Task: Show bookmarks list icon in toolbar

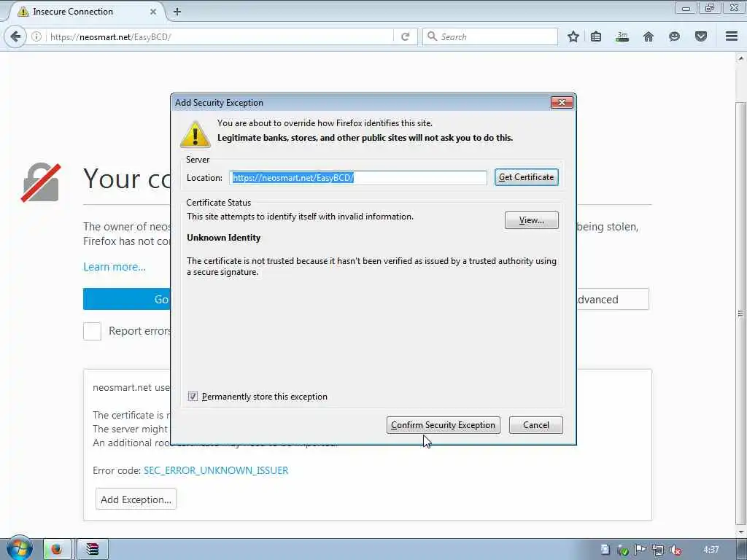Action: coord(596,36)
